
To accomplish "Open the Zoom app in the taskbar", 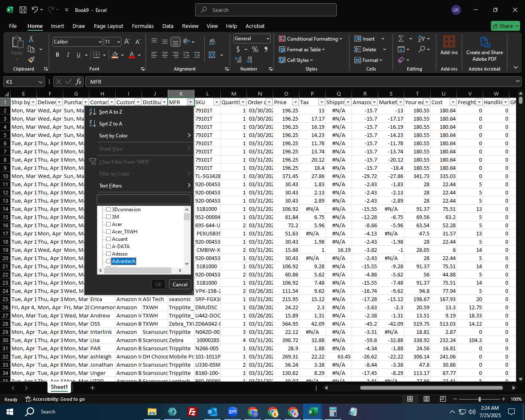I will click(233, 411).
